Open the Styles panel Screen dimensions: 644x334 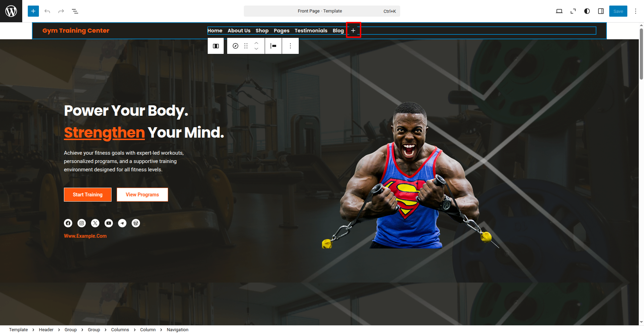point(587,11)
